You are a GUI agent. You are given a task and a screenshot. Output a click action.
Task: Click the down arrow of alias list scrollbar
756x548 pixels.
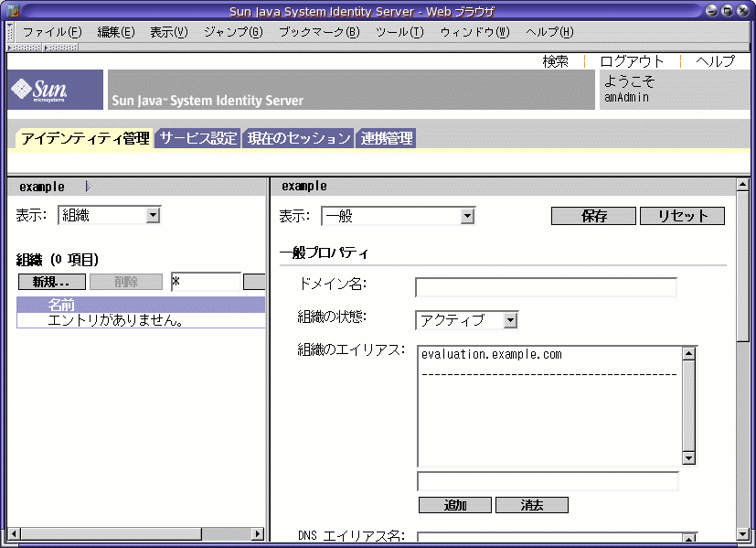click(x=689, y=457)
